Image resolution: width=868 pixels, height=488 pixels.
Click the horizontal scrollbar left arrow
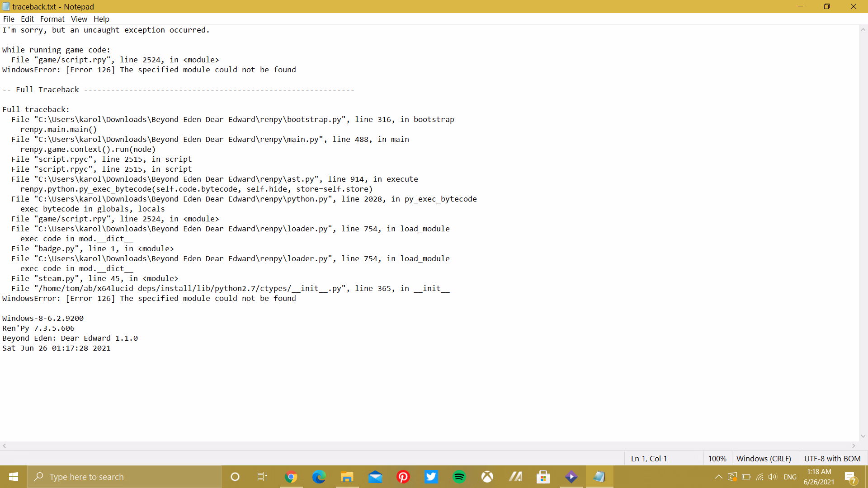click(x=5, y=446)
